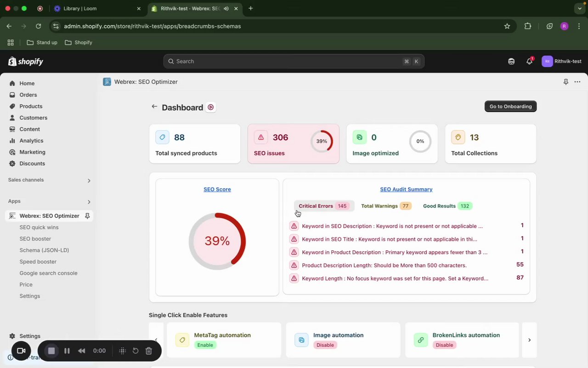
Task: Unpin Webrex: SEO Optimizer in sidebar
Action: tap(87, 216)
